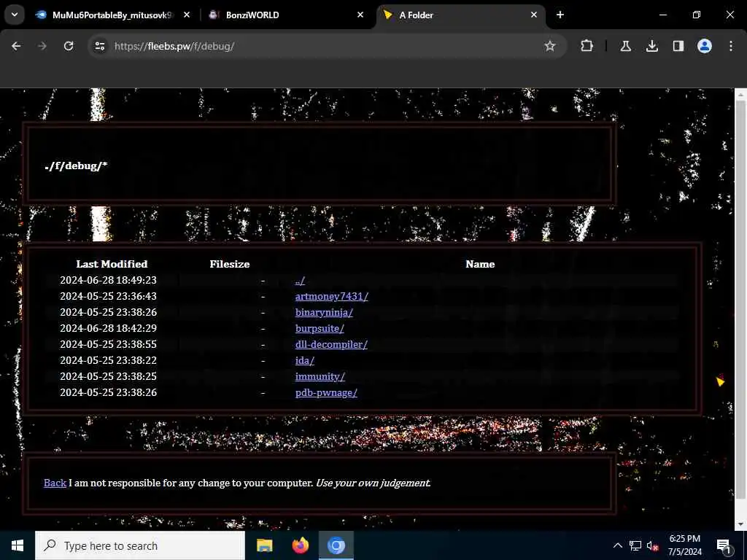This screenshot has width=747, height=560.
Task: Click date 2024-05-25 23:38:55
Action: pyautogui.click(x=108, y=344)
